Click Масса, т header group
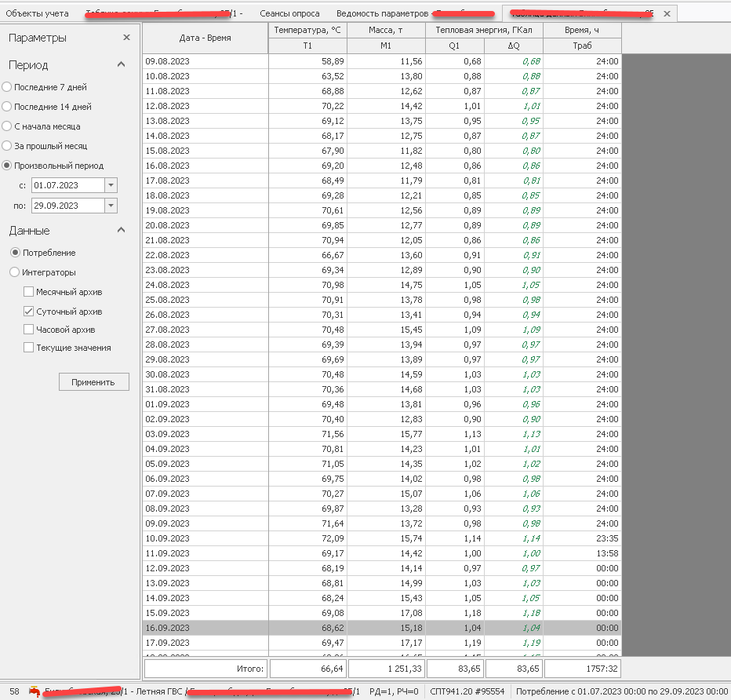This screenshot has width=731, height=700. 386,31
